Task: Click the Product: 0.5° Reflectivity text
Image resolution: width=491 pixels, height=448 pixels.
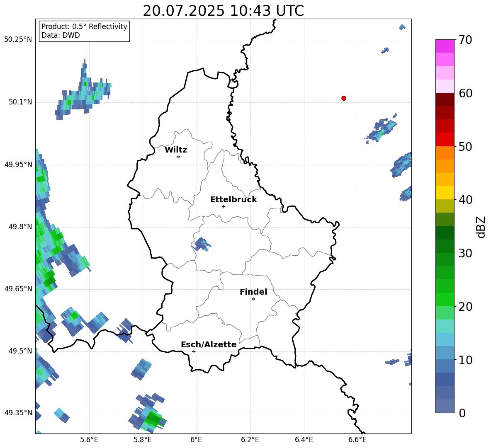Action: [84, 27]
